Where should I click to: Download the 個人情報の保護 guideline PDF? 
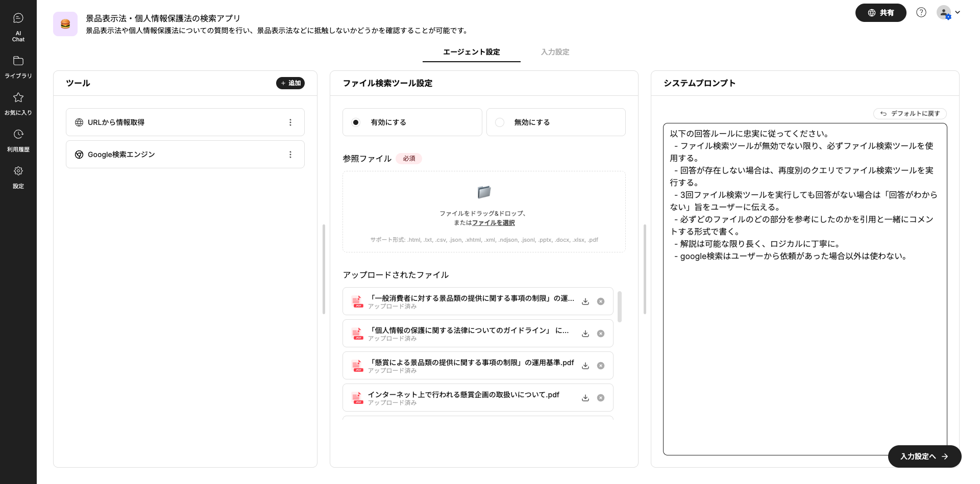click(x=585, y=334)
